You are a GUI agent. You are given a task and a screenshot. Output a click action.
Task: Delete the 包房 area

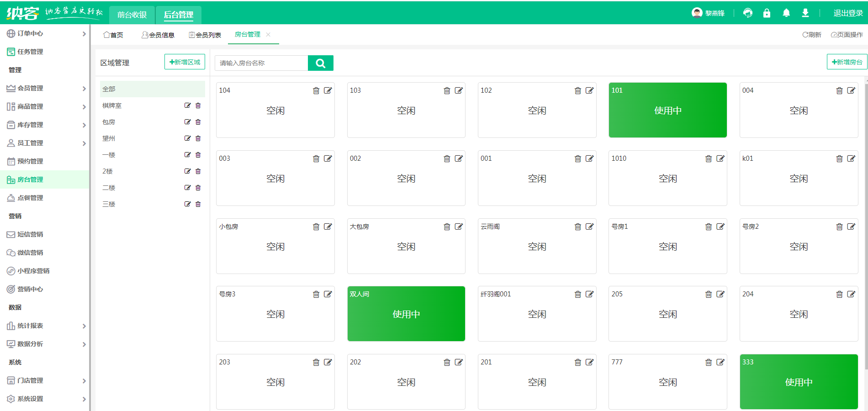click(198, 122)
